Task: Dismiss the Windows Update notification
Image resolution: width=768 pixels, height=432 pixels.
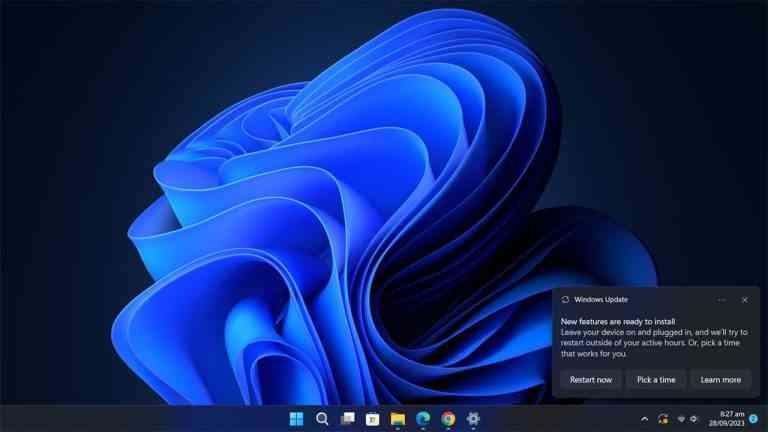Action: [744, 300]
